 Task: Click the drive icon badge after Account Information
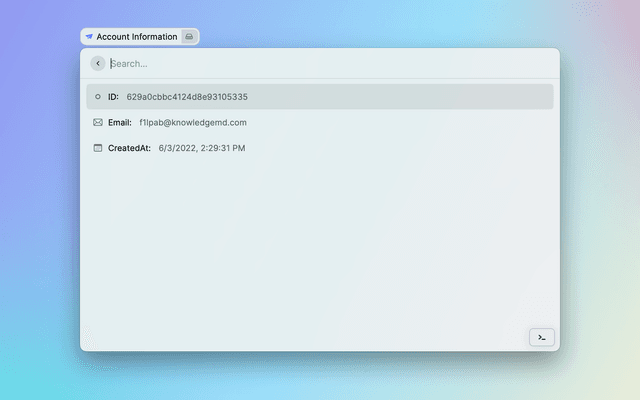pyautogui.click(x=190, y=37)
